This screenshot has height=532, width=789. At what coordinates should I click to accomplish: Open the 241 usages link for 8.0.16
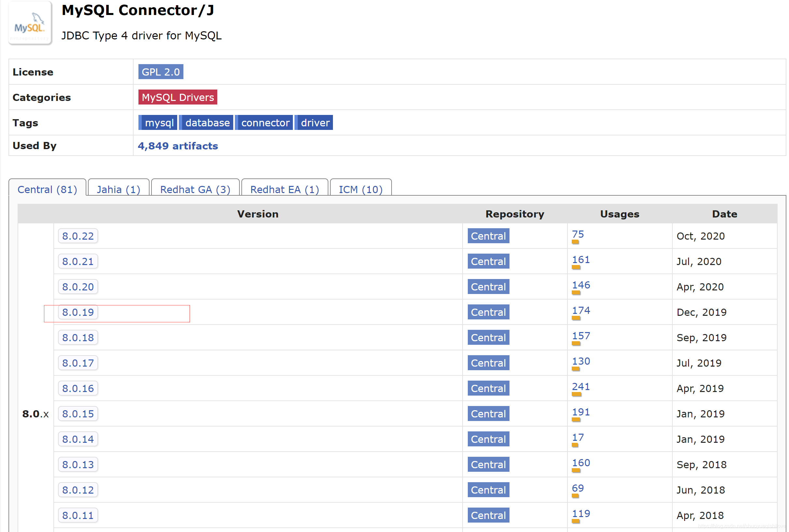click(581, 386)
